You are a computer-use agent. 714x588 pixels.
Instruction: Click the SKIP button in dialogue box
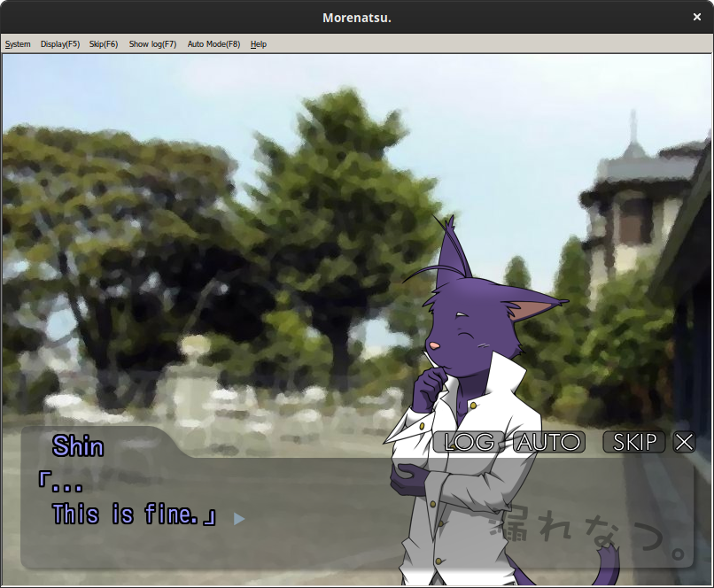(634, 442)
